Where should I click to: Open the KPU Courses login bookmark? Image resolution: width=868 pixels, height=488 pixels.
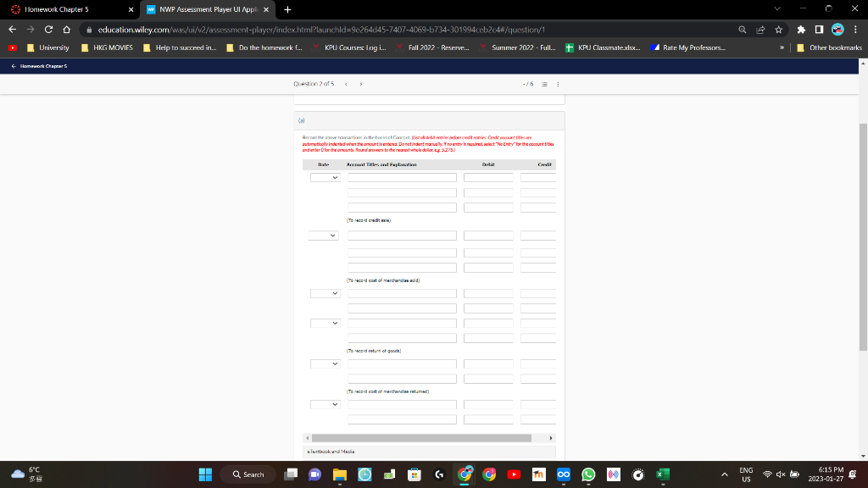[356, 48]
